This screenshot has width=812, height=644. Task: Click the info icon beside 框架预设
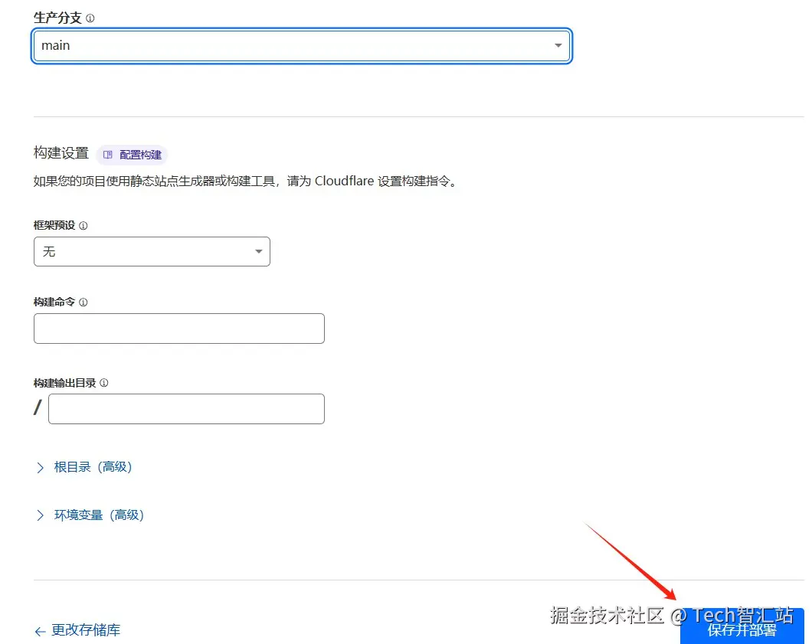[x=84, y=225]
